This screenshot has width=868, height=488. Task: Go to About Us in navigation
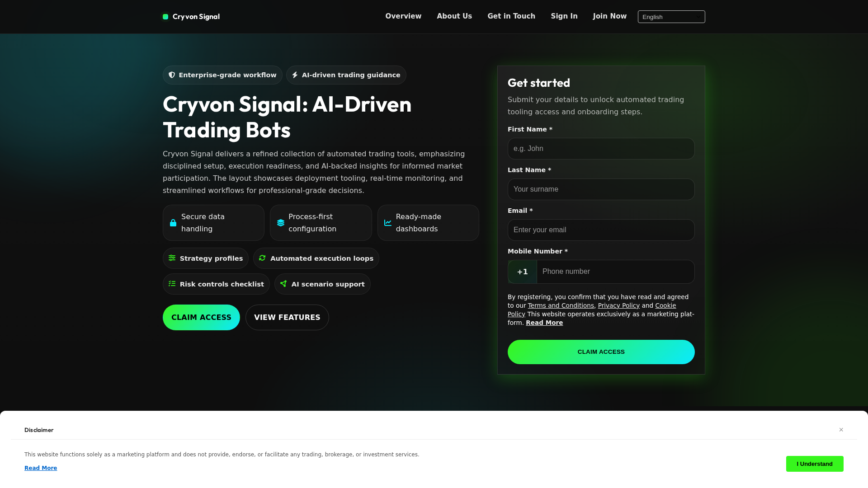coord(454,16)
